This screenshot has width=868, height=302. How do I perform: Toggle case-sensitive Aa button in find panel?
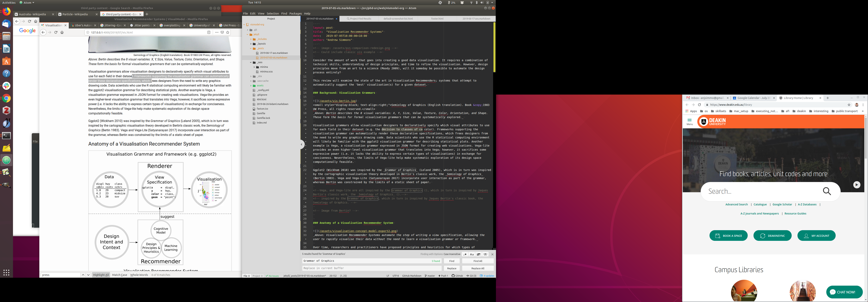pyautogui.click(x=472, y=254)
